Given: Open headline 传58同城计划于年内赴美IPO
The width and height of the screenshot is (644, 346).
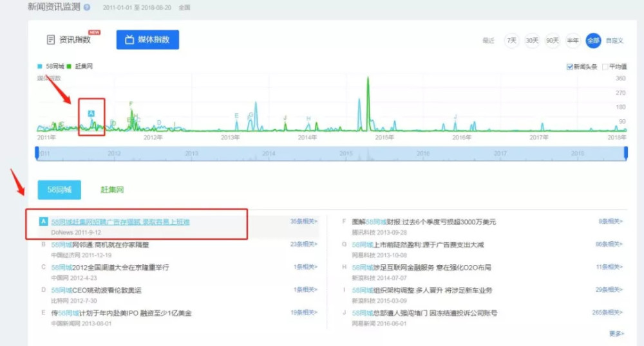Looking at the screenshot, I should [x=121, y=313].
